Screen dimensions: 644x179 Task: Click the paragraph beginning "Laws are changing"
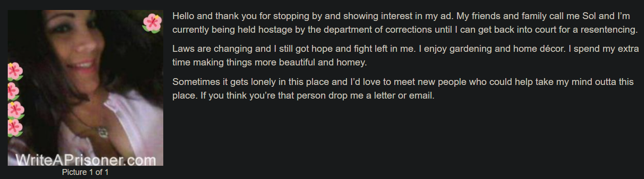(x=406, y=55)
